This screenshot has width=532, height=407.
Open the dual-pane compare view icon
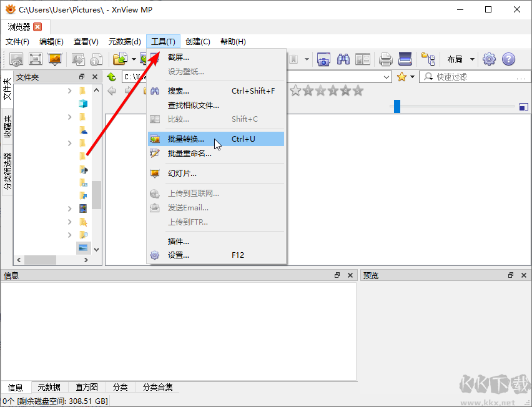[x=362, y=59]
